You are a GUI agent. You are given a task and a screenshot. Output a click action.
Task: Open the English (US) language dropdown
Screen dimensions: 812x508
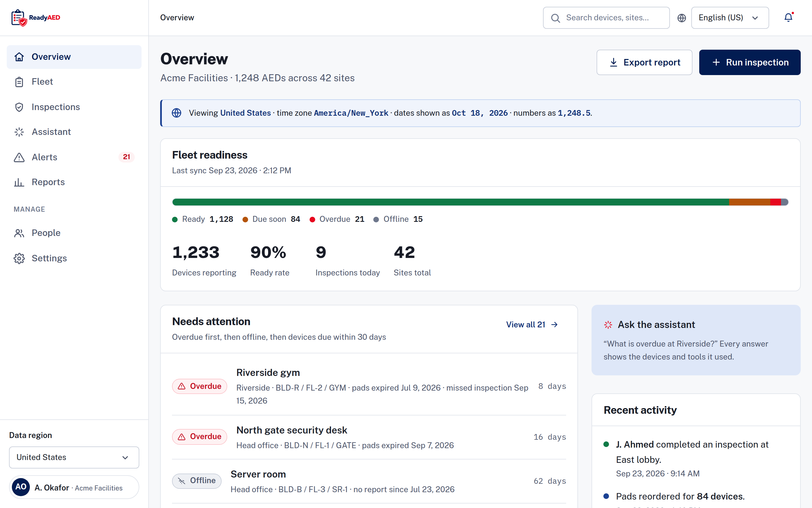click(x=730, y=18)
